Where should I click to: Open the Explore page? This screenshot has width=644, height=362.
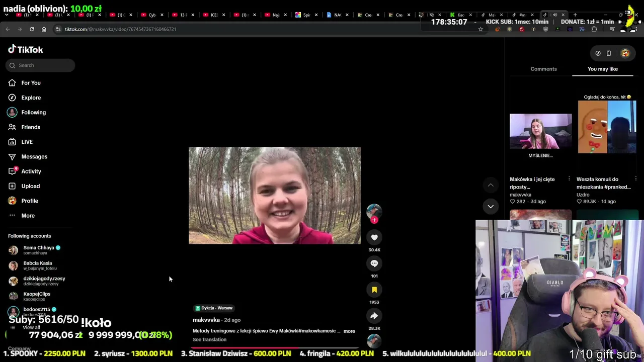click(x=31, y=98)
